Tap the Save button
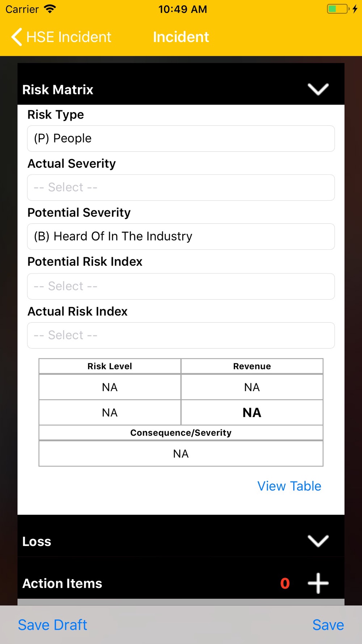Viewport: 362px width, 644px height. click(328, 625)
